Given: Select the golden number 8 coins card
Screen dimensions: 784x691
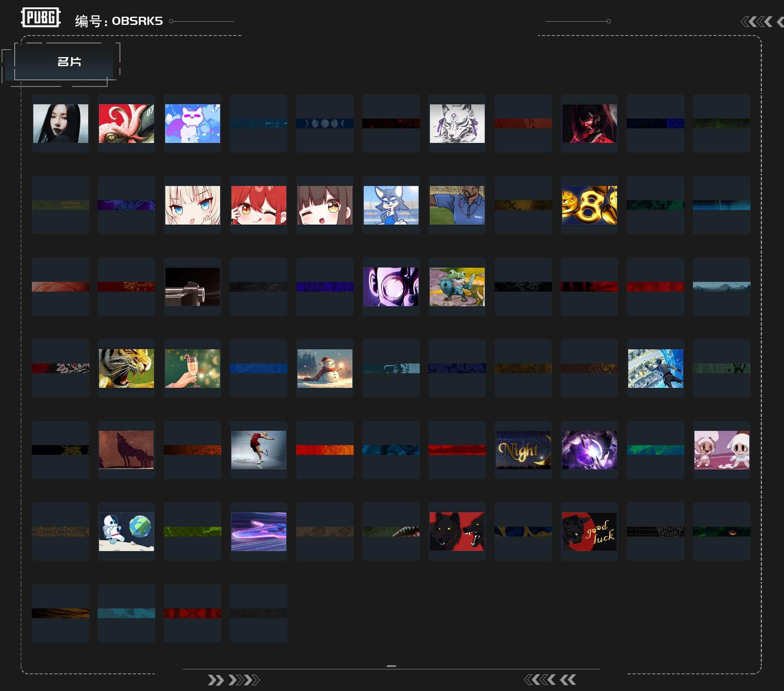Looking at the screenshot, I should 589,205.
